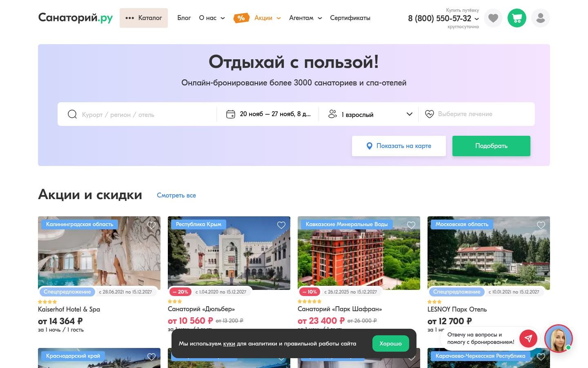Open the dates 20 нояб – 27 нояб picker
This screenshot has height=368, width=588.
point(268,114)
